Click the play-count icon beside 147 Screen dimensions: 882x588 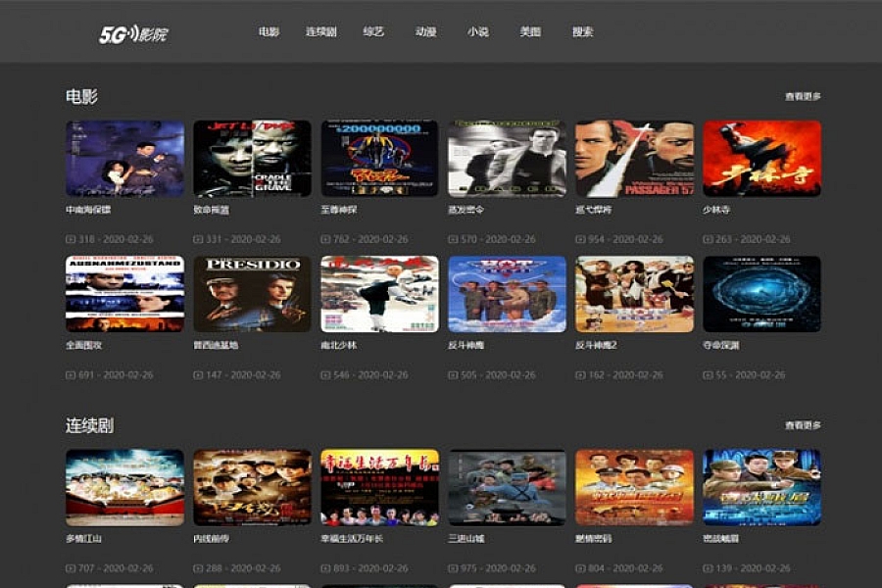198,374
